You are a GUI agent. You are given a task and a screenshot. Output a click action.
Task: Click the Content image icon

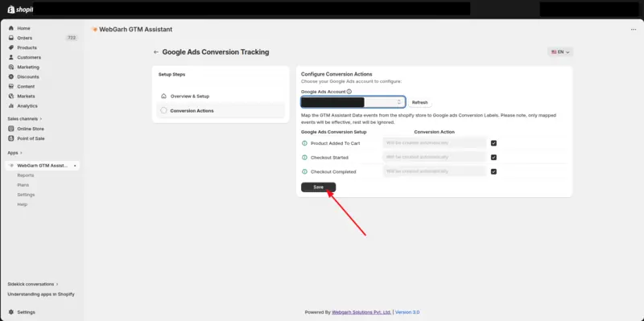[11, 87]
